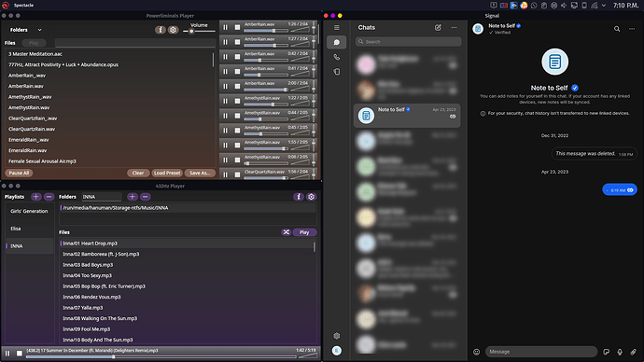Open emoji picker in Signal composer
The image size is (644, 362).
[476, 352]
